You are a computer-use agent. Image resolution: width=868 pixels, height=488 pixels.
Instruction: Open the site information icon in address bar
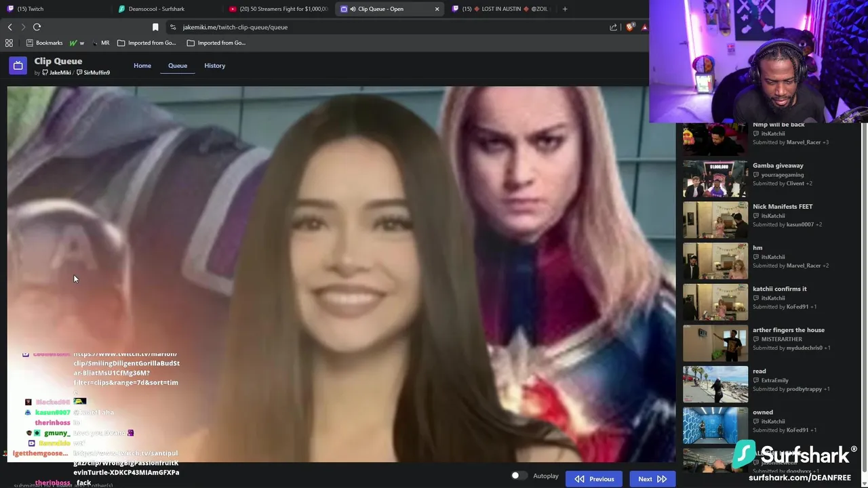pos(173,27)
